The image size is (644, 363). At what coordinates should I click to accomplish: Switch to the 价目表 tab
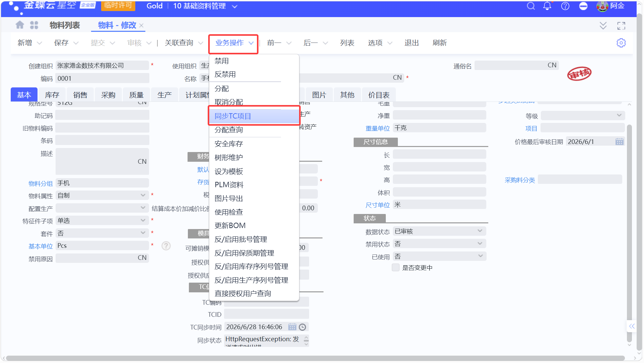pyautogui.click(x=379, y=95)
